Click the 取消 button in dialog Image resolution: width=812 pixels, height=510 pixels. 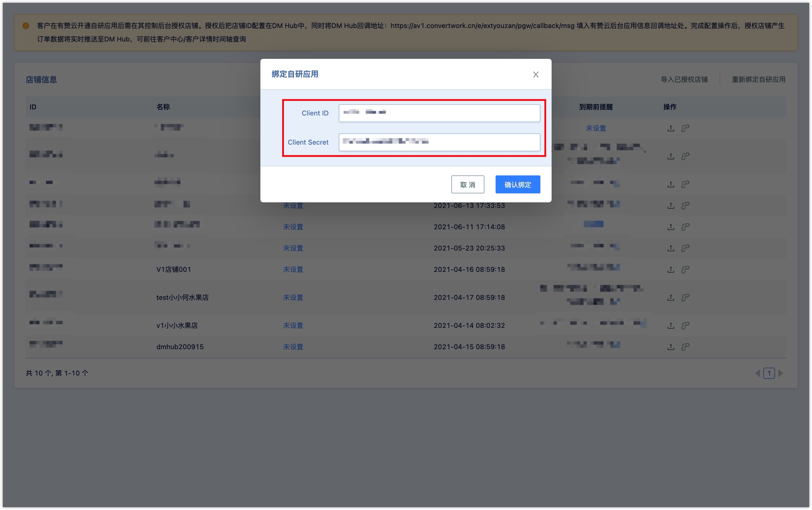468,184
